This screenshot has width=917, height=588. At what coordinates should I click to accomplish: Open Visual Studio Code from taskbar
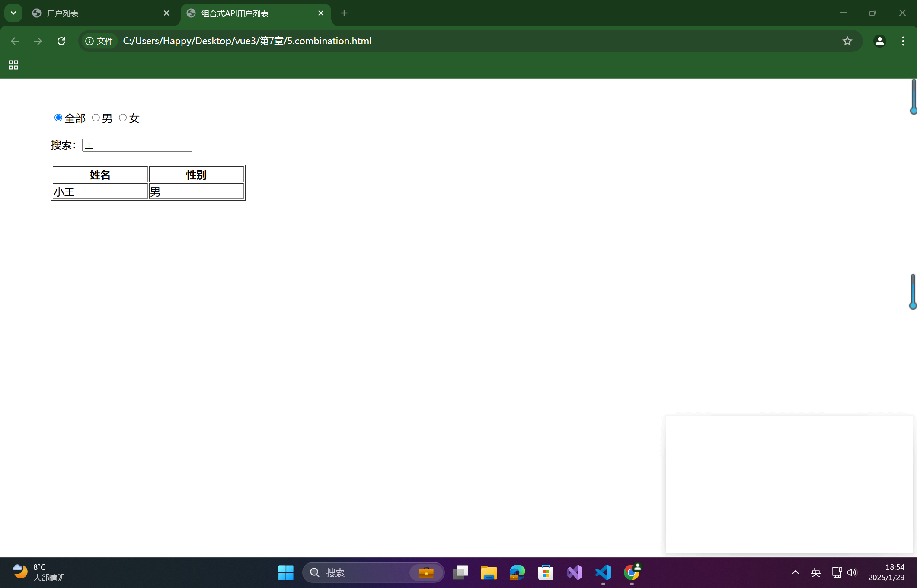coord(603,572)
